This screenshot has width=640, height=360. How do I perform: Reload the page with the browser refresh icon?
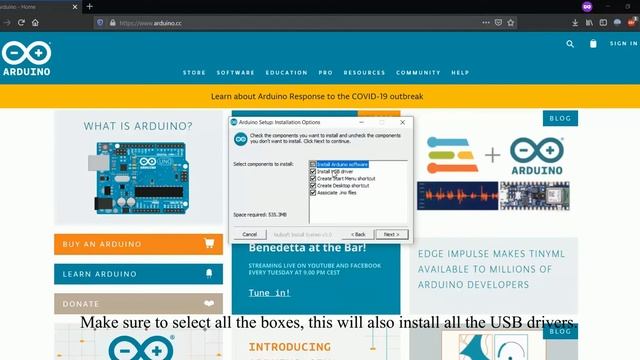click(x=21, y=23)
